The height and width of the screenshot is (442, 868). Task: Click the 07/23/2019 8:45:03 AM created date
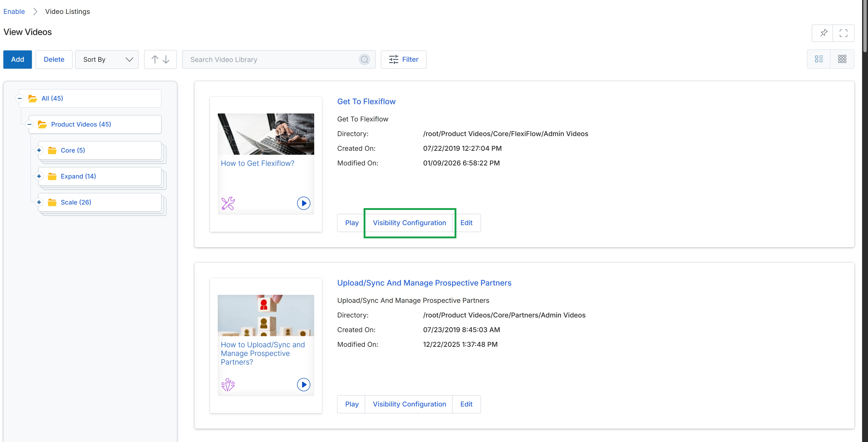coord(461,330)
